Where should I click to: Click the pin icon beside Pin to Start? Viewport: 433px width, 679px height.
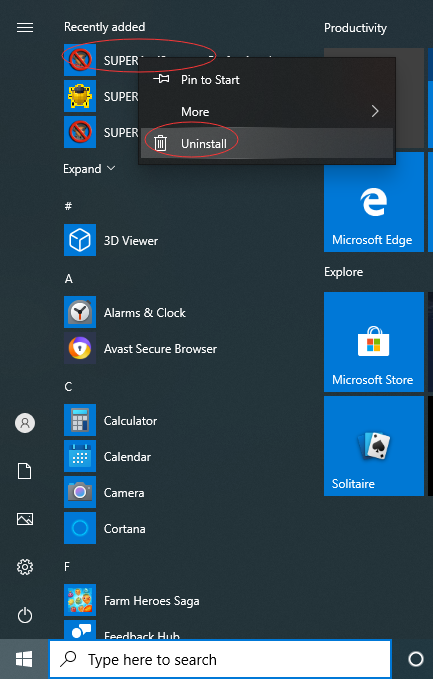coord(162,79)
